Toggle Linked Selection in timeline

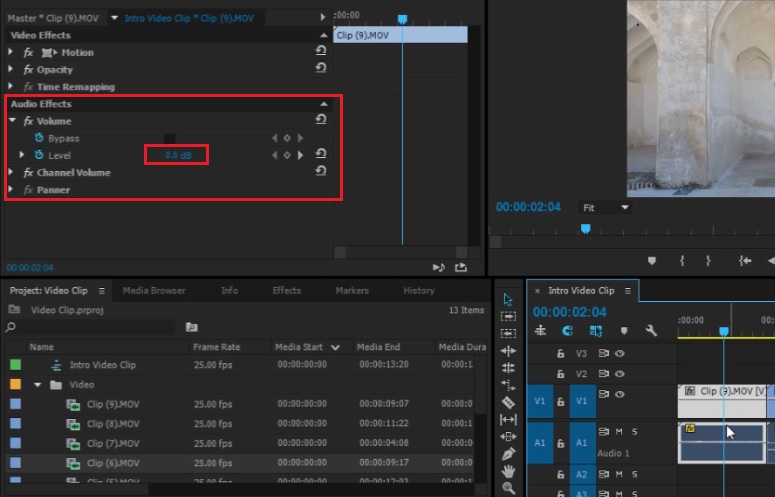[596, 331]
